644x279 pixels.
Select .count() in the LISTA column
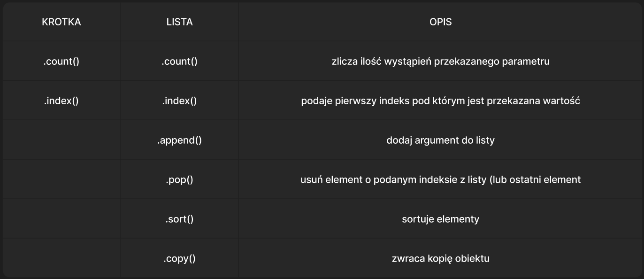point(179,62)
